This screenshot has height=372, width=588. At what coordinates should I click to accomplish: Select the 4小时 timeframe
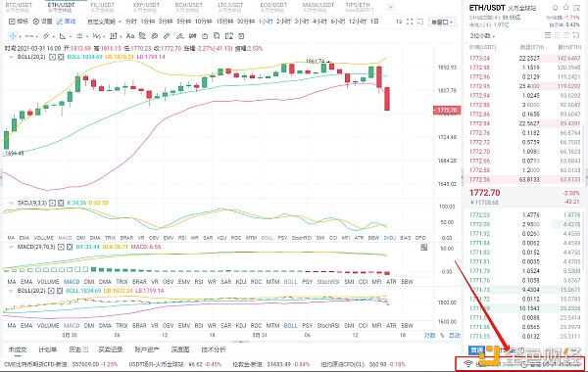(x=319, y=22)
